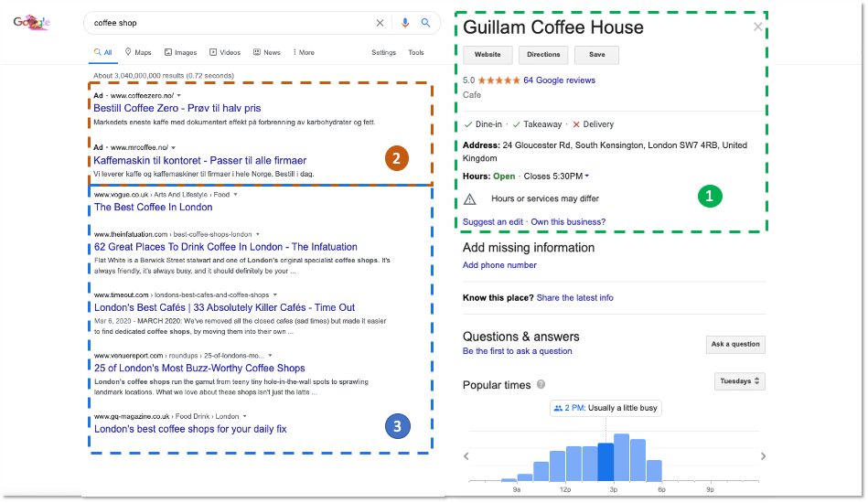868x503 pixels.
Task: Click the Ask a question button
Action: [735, 344]
